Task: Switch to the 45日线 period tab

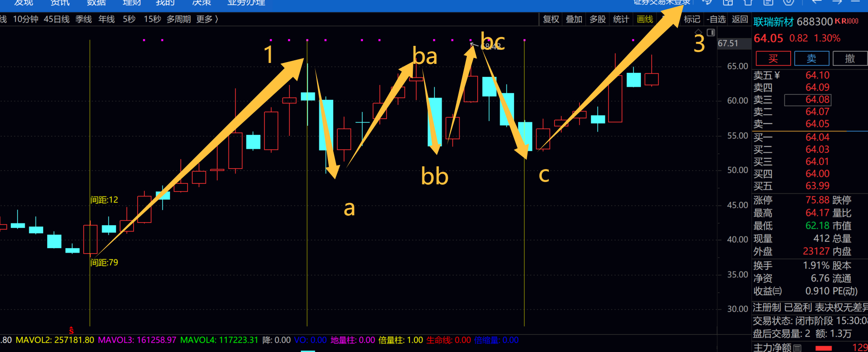Action: point(57,19)
